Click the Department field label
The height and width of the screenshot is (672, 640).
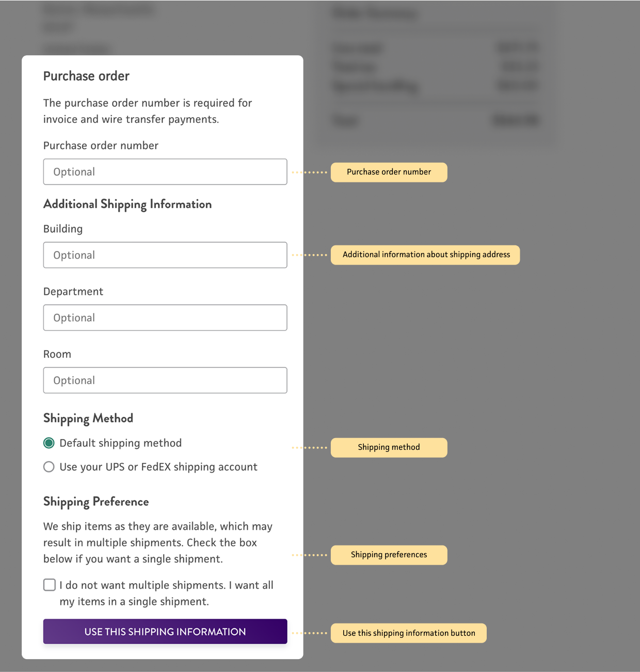click(73, 292)
